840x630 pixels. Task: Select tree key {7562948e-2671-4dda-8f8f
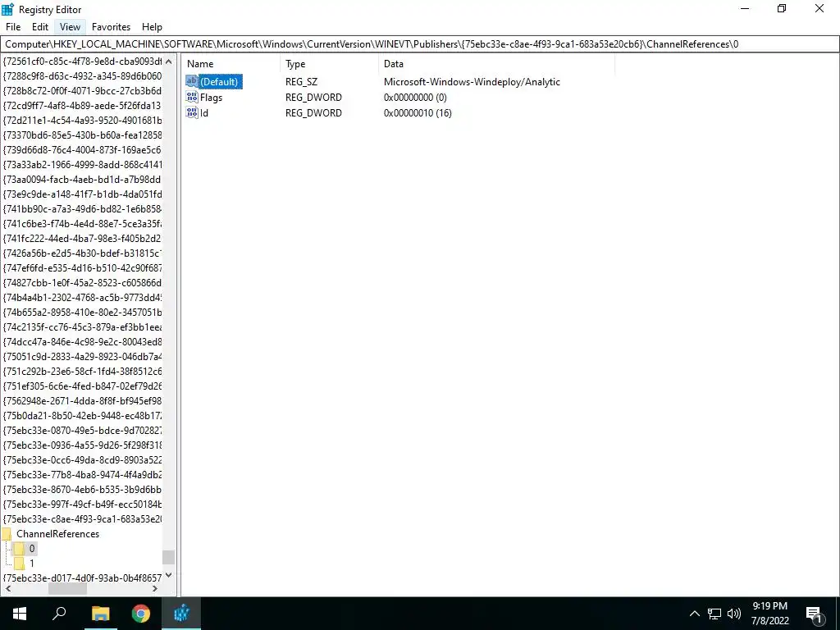(x=82, y=400)
